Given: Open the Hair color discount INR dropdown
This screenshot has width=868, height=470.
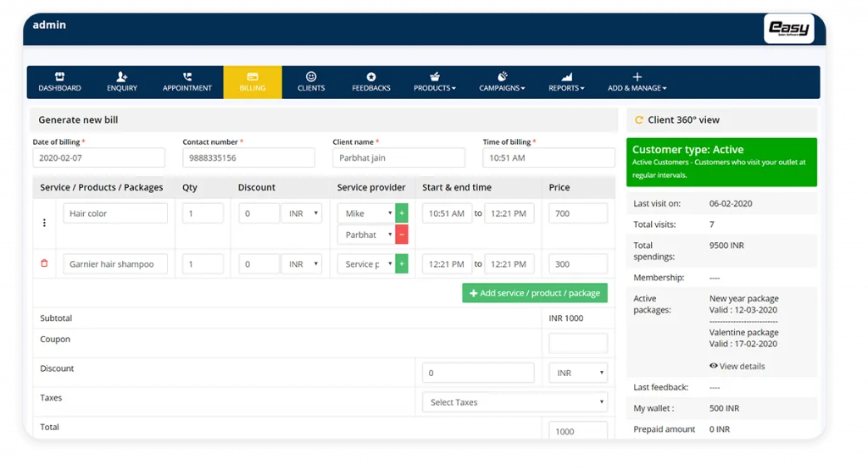Looking at the screenshot, I should coord(302,213).
